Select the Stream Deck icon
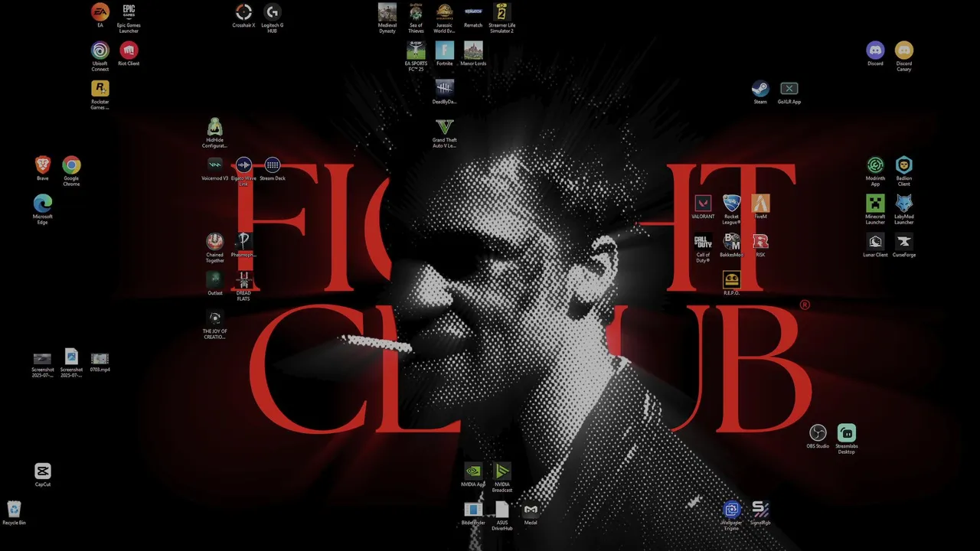This screenshot has height=551, width=980. click(x=272, y=165)
